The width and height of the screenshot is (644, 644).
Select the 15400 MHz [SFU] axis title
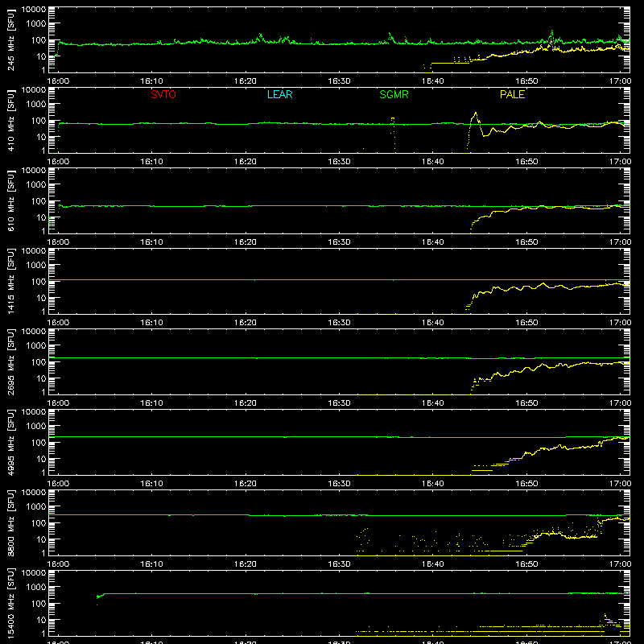coord(11,603)
